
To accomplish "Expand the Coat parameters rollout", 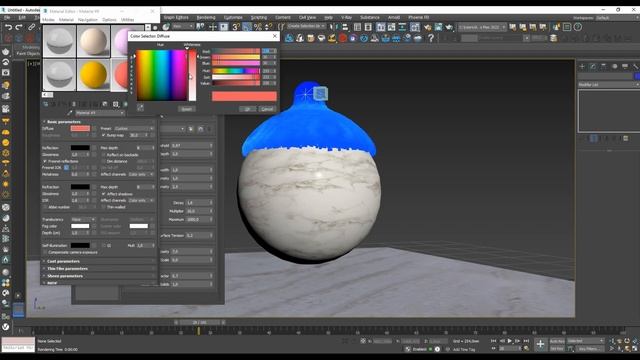I will 63,261.
